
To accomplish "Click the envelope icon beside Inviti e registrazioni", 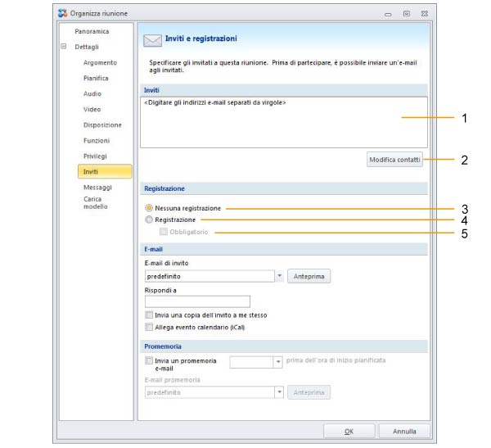I will pos(152,40).
